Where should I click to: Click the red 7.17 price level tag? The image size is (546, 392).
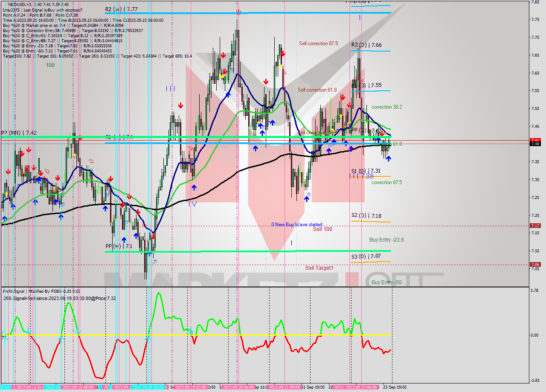tap(535, 226)
